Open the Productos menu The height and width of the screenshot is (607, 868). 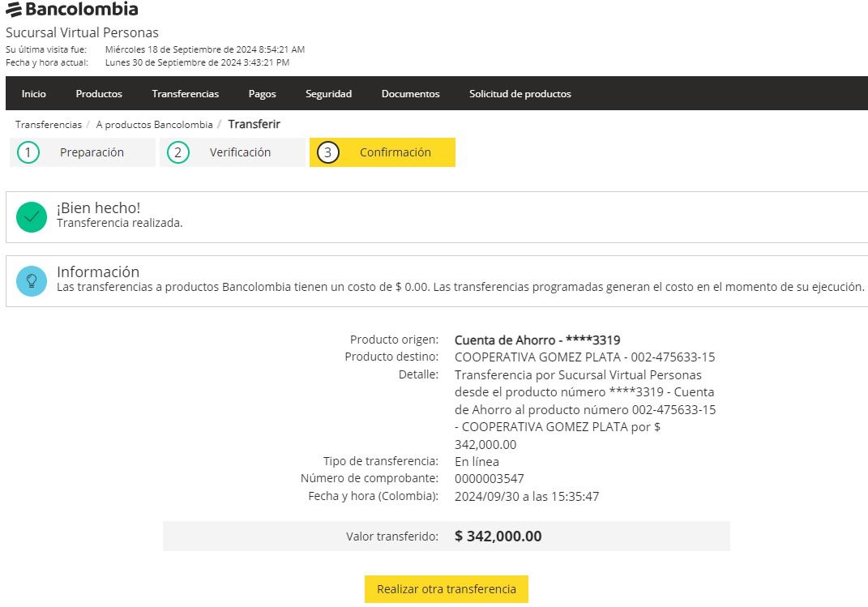[99, 94]
